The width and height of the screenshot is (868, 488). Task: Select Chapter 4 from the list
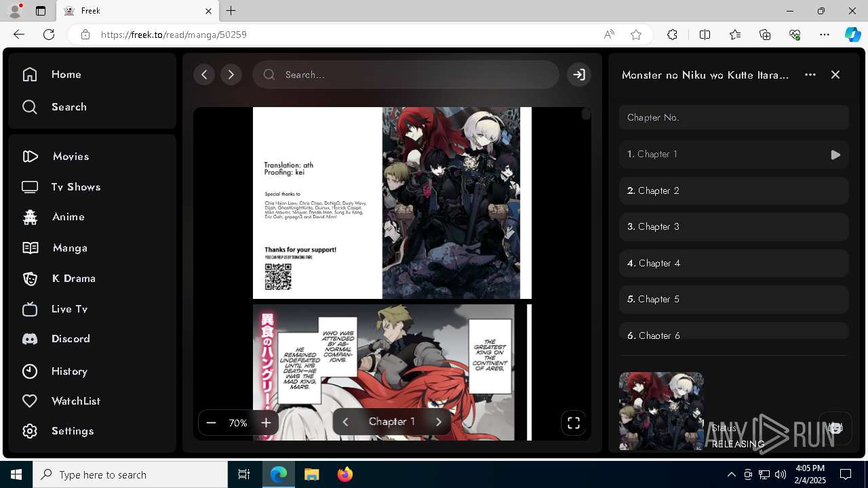(x=734, y=263)
